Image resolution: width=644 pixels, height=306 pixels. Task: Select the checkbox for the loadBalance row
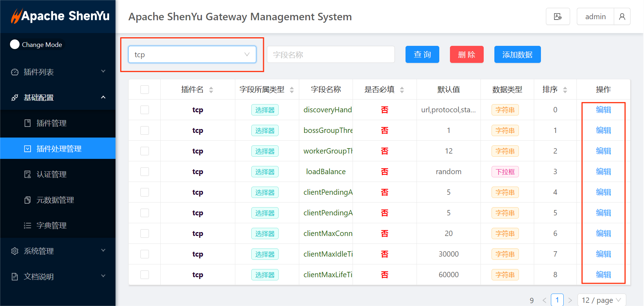pyautogui.click(x=145, y=172)
